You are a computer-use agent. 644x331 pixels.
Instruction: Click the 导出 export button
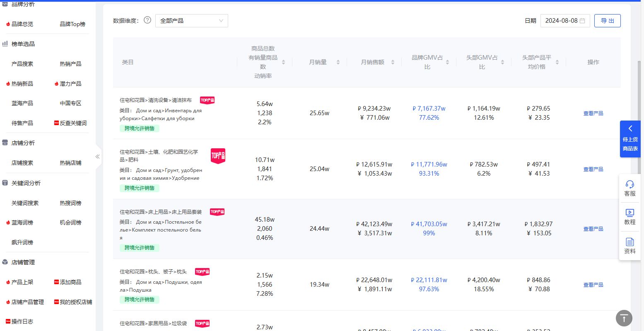click(x=607, y=21)
